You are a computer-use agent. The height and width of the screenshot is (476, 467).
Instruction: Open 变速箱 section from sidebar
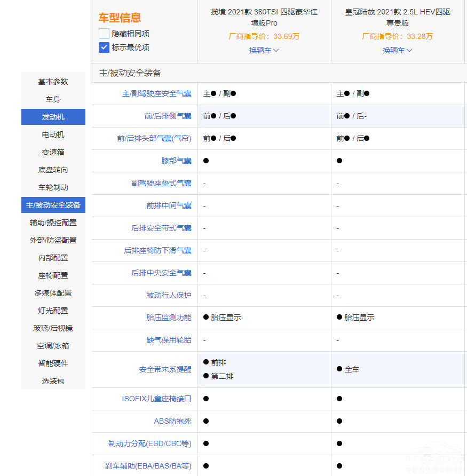click(x=53, y=152)
